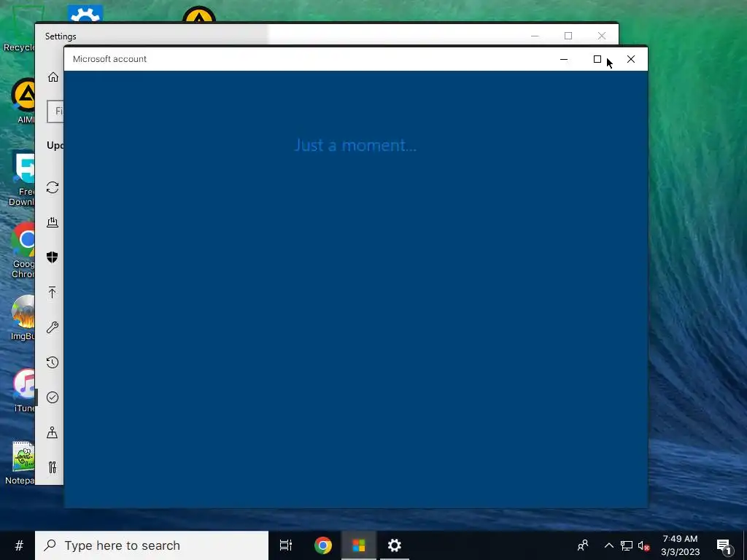Open Troubleshoot wrench icon in Settings sidebar

53,327
